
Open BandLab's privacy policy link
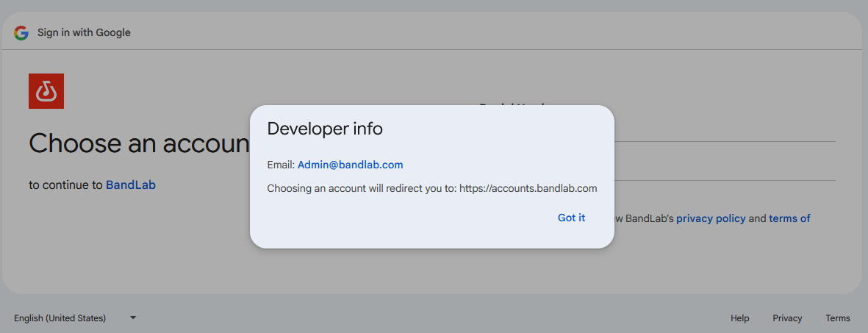[711, 218]
